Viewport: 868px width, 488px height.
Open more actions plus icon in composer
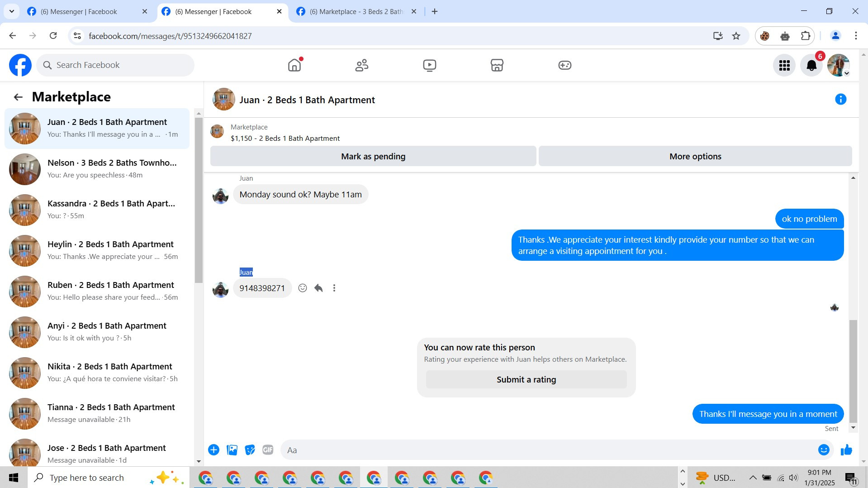tap(214, 450)
